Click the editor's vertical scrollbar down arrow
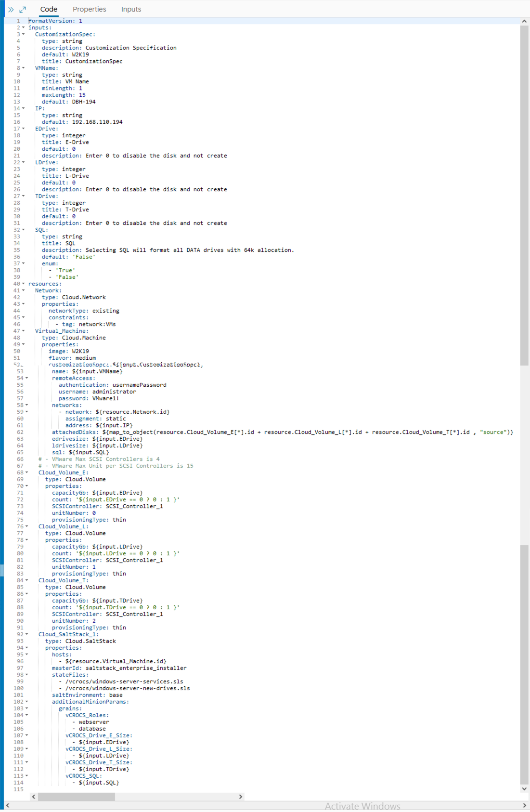This screenshot has width=530, height=812. 524,789
